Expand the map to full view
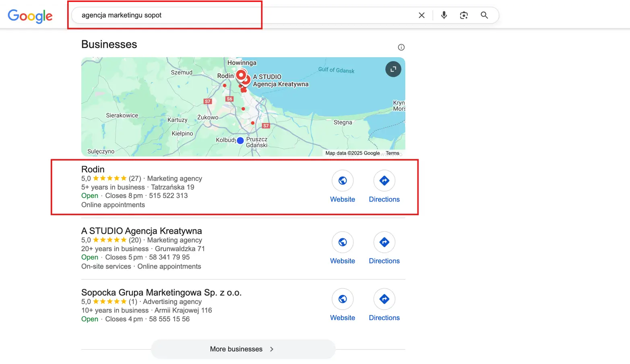 [x=393, y=69]
